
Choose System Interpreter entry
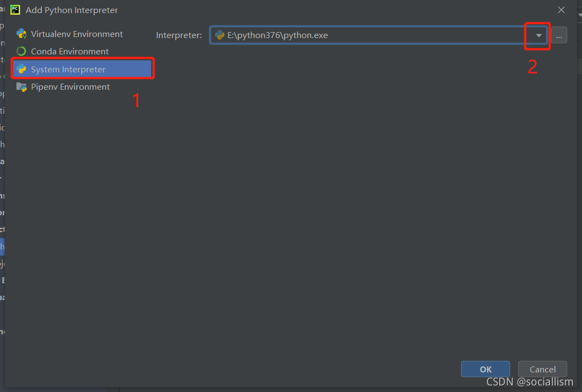click(82, 69)
